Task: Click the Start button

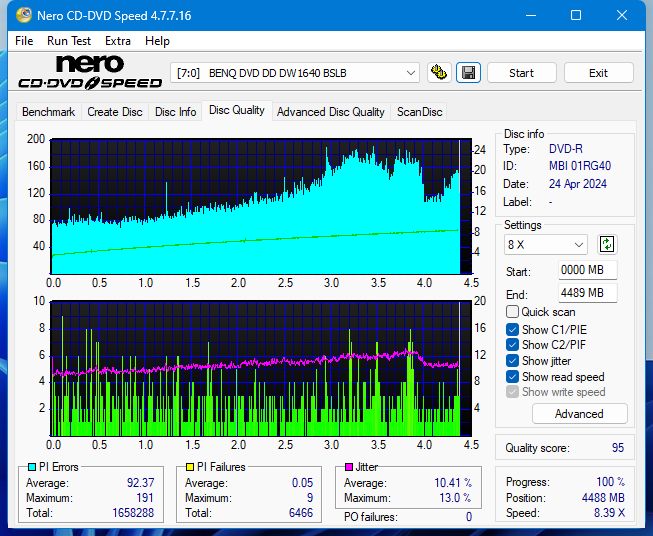Action: (521, 73)
